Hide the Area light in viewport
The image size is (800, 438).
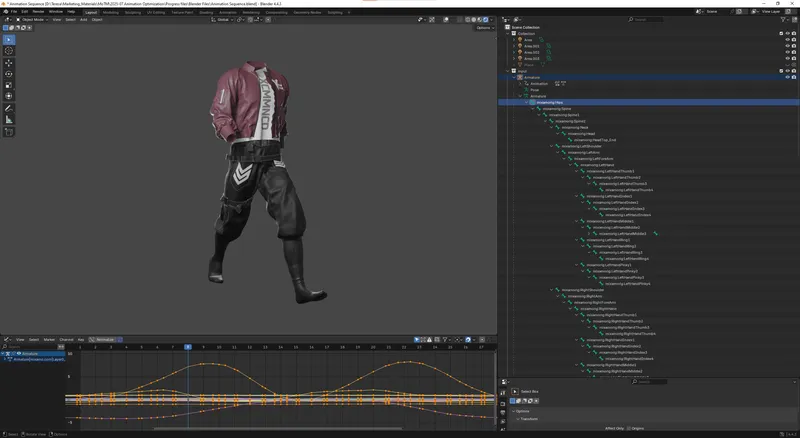[786, 39]
